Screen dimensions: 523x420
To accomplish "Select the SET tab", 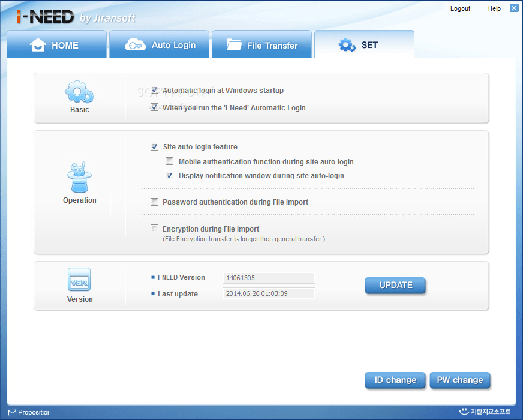I will tap(364, 44).
